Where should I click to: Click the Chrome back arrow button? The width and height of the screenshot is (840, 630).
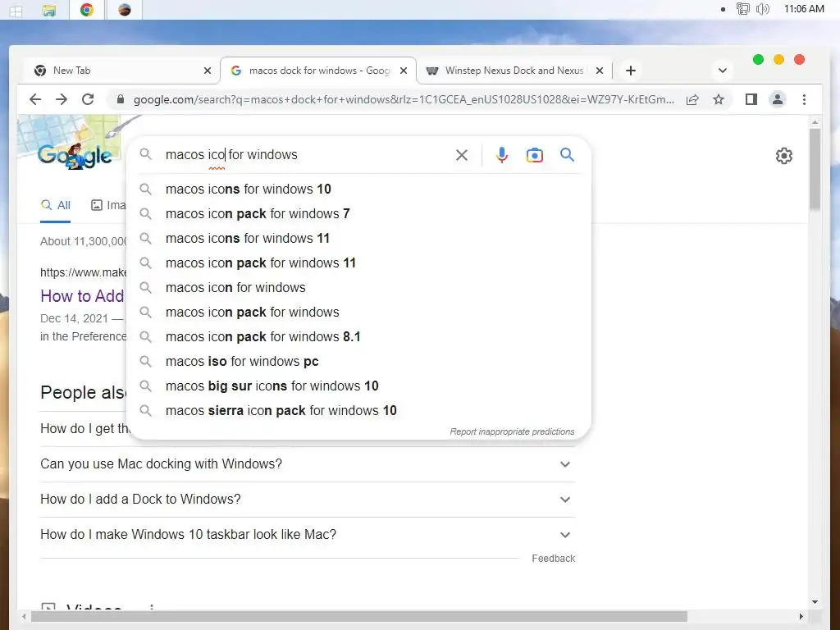tap(35, 99)
